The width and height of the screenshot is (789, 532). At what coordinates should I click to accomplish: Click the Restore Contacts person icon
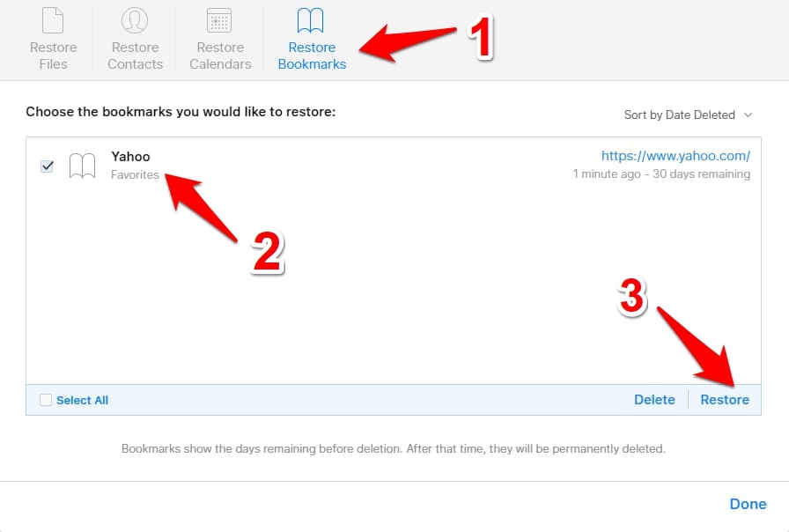pos(135,20)
